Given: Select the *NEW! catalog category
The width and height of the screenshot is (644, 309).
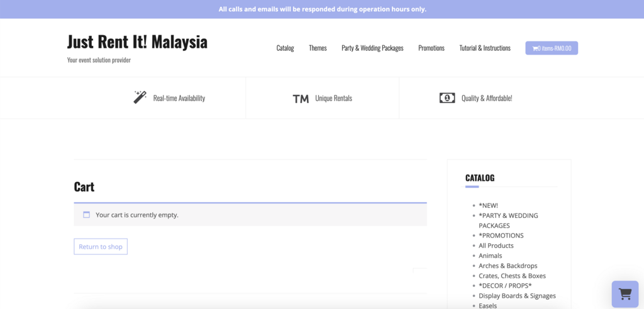Looking at the screenshot, I should [488, 205].
